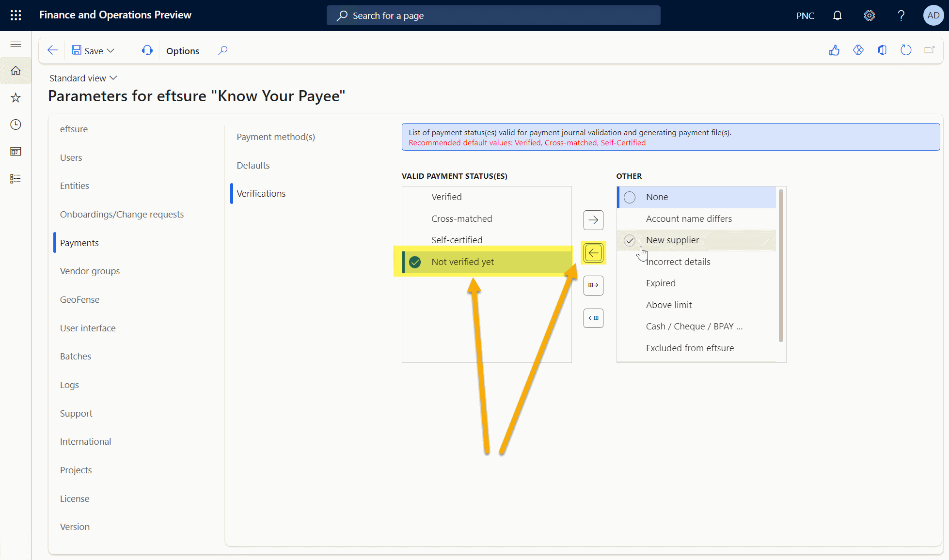Screen dimensions: 949x560
Task: Select Self-certified status row
Action: click(487, 240)
